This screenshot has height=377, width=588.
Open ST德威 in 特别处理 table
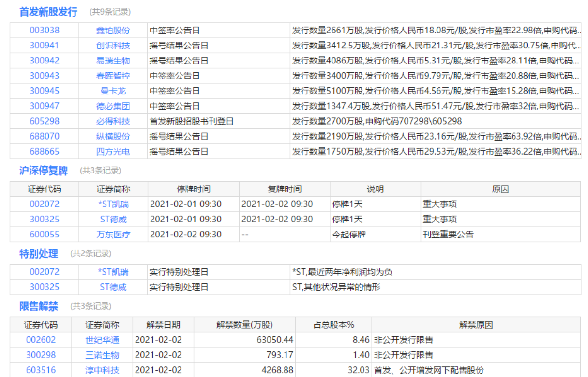coord(113,287)
